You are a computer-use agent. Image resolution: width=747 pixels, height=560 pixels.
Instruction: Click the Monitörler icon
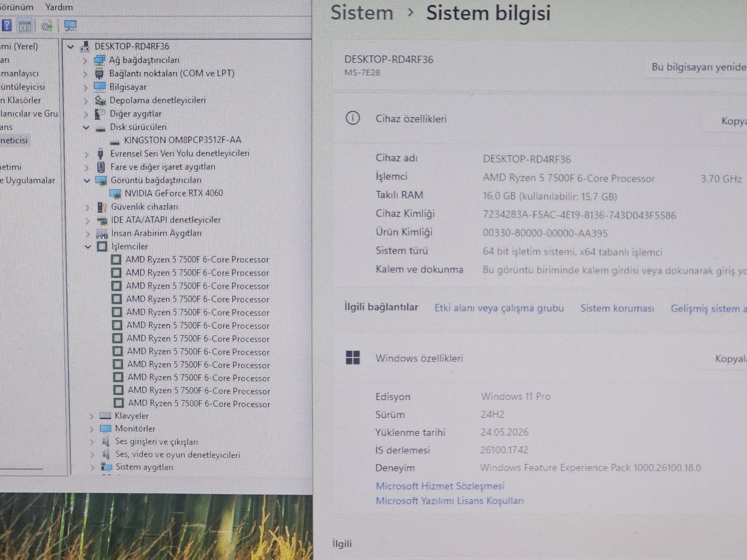coord(106,428)
